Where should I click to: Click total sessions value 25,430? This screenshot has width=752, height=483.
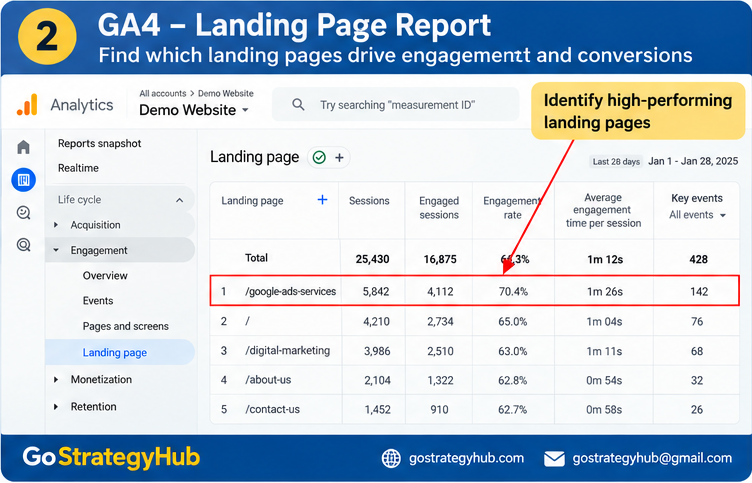[x=372, y=259]
